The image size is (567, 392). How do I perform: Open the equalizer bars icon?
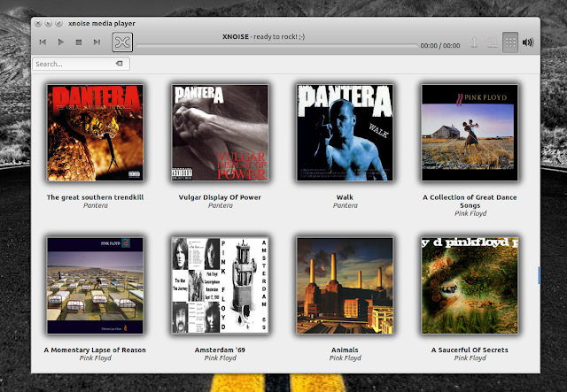tap(493, 42)
